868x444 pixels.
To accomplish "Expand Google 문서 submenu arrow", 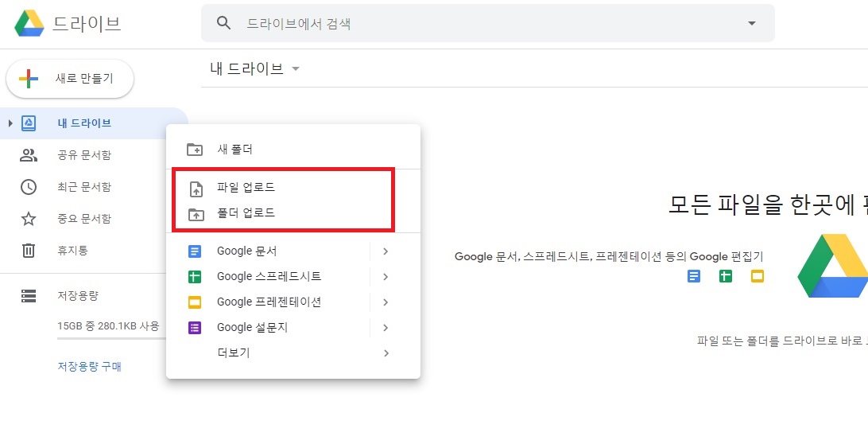I will pos(386,251).
